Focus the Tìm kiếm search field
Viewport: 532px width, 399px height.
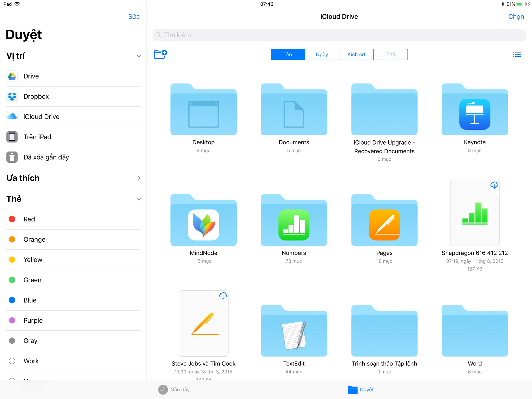pyautogui.click(x=339, y=35)
